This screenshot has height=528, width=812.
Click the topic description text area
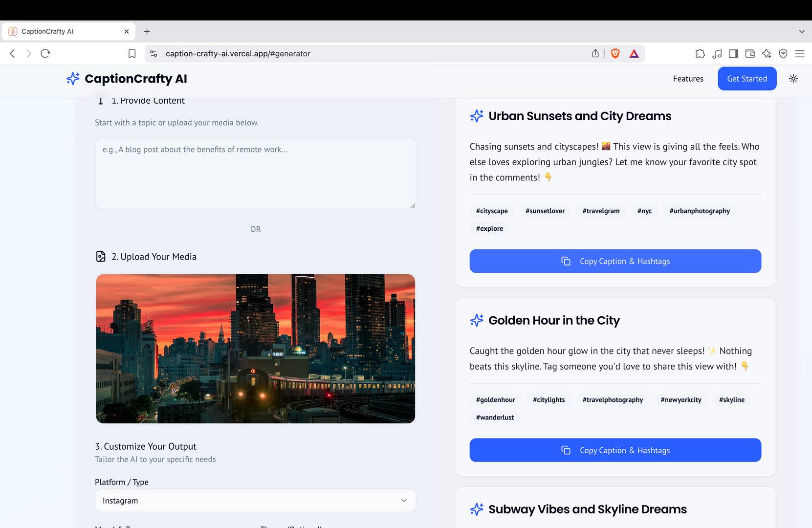click(255, 174)
